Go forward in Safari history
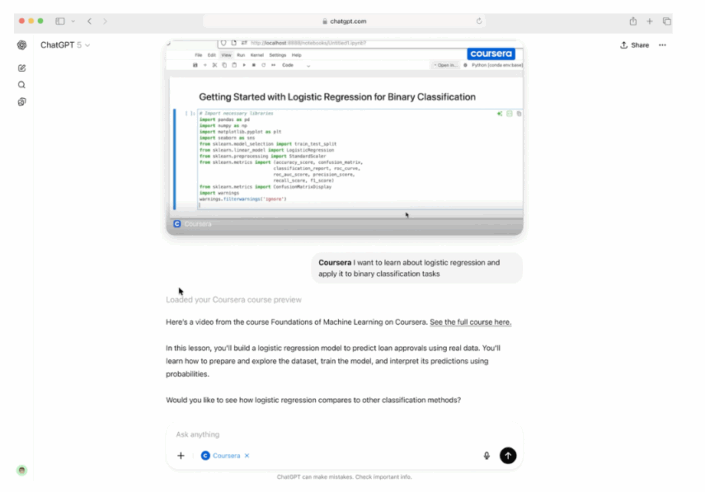 point(105,21)
